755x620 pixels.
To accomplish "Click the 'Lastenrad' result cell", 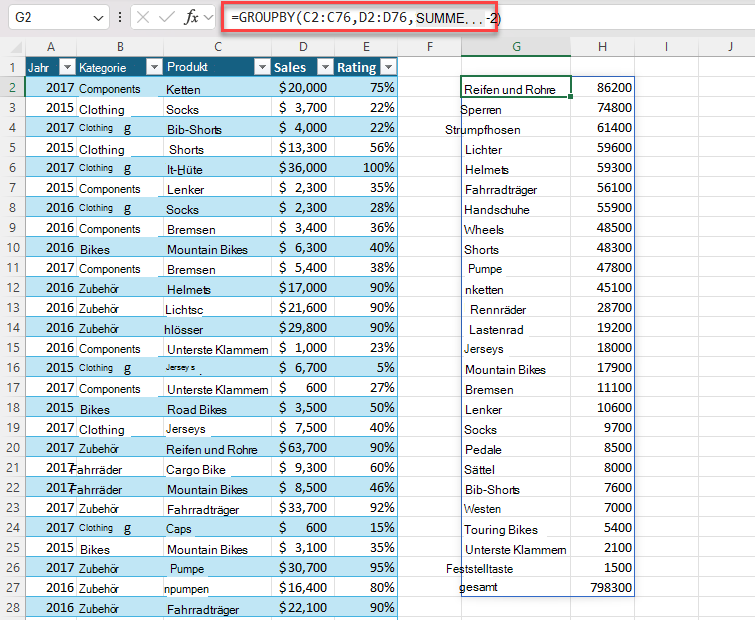I will [516, 329].
